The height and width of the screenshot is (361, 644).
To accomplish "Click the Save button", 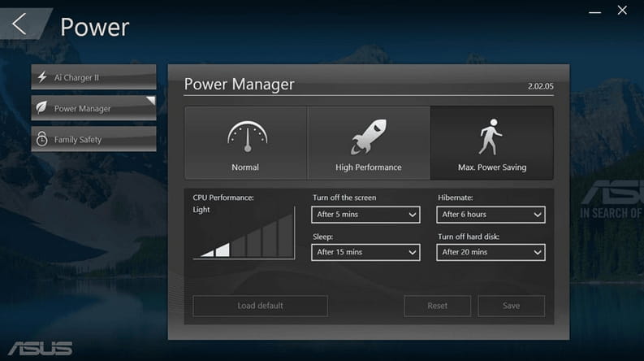I will (512, 306).
